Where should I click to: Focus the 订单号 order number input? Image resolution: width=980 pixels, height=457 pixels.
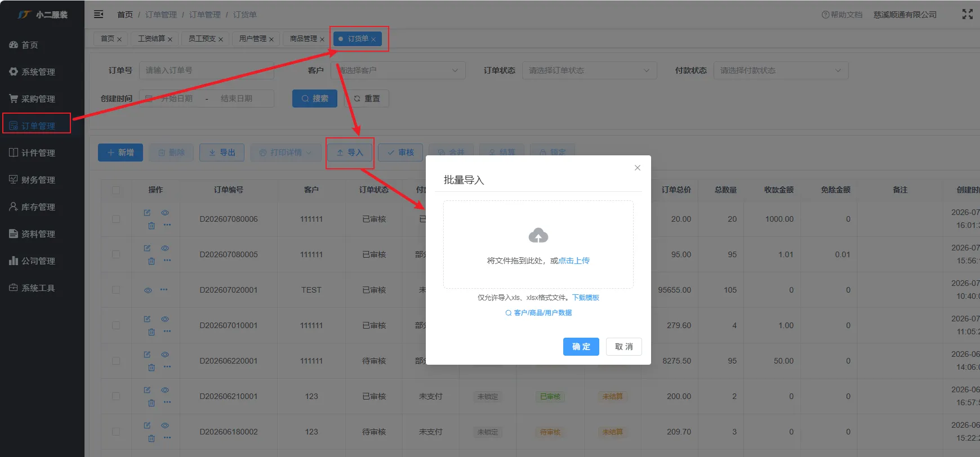pos(207,70)
